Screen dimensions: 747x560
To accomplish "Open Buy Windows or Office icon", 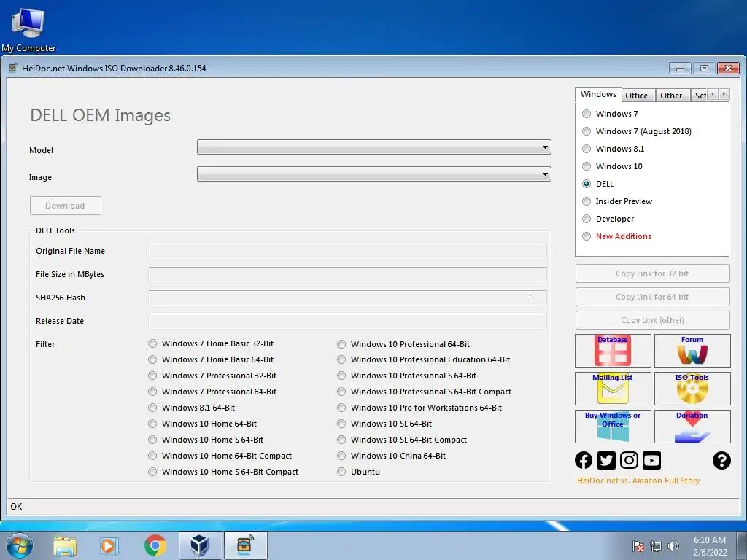I will tap(613, 426).
